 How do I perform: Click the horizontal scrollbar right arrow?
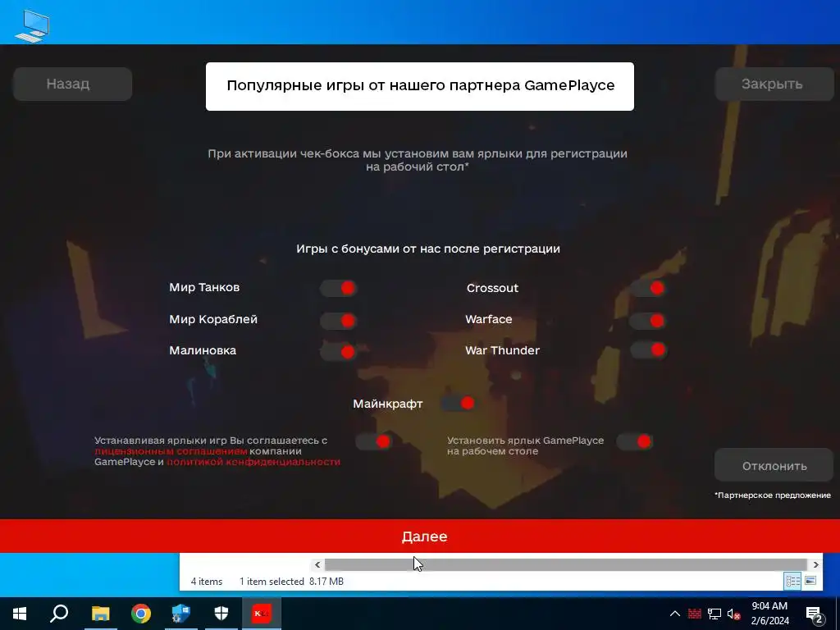(816, 564)
